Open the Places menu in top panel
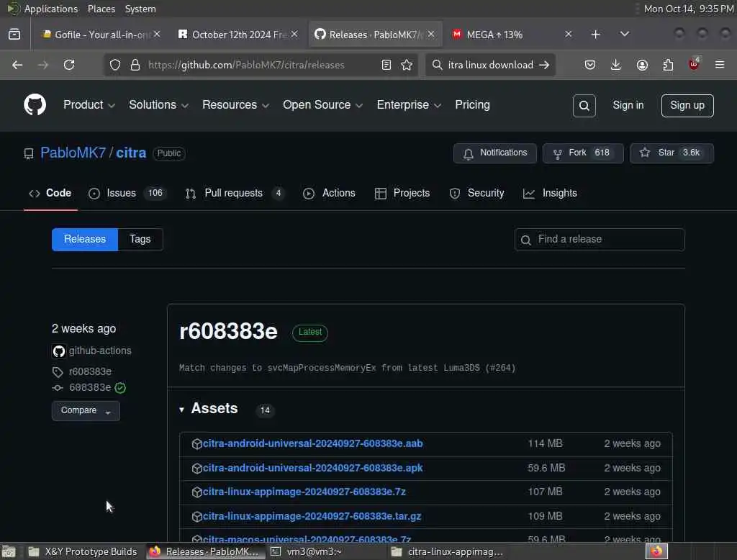This screenshot has width=737, height=560. (101, 9)
